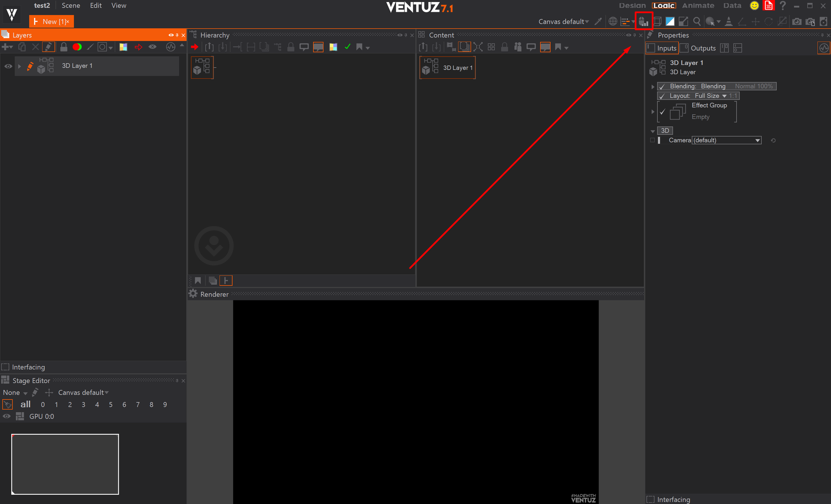Viewport: 831px width, 504px height.
Task: Toggle the eye icon in Layers panel header
Action: tap(171, 35)
